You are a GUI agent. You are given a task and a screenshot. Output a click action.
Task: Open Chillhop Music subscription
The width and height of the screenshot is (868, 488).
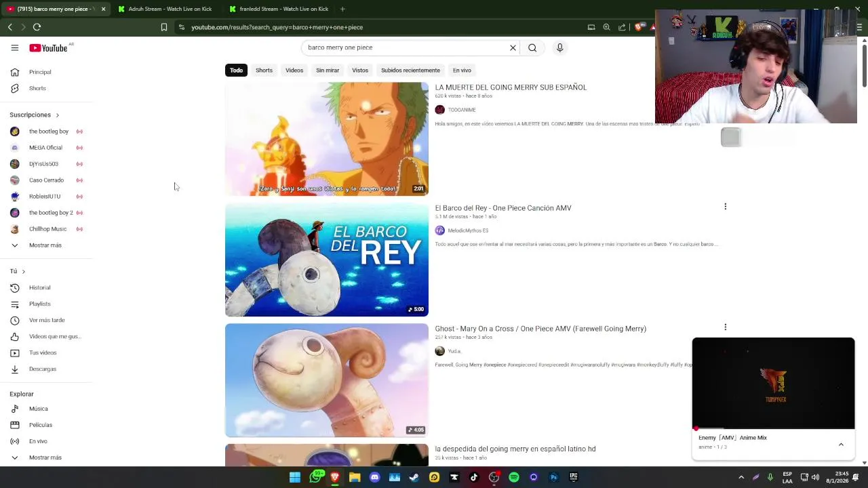pyautogui.click(x=46, y=229)
